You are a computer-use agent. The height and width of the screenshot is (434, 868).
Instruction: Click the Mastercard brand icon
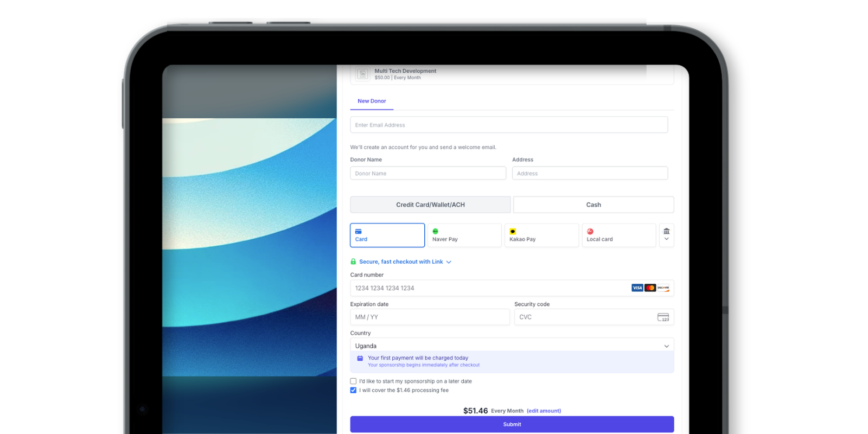[x=650, y=288]
